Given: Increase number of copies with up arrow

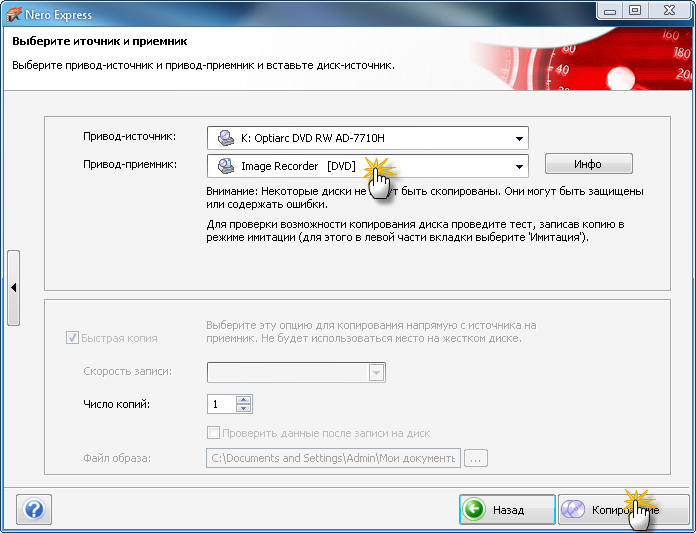Looking at the screenshot, I should [x=243, y=399].
